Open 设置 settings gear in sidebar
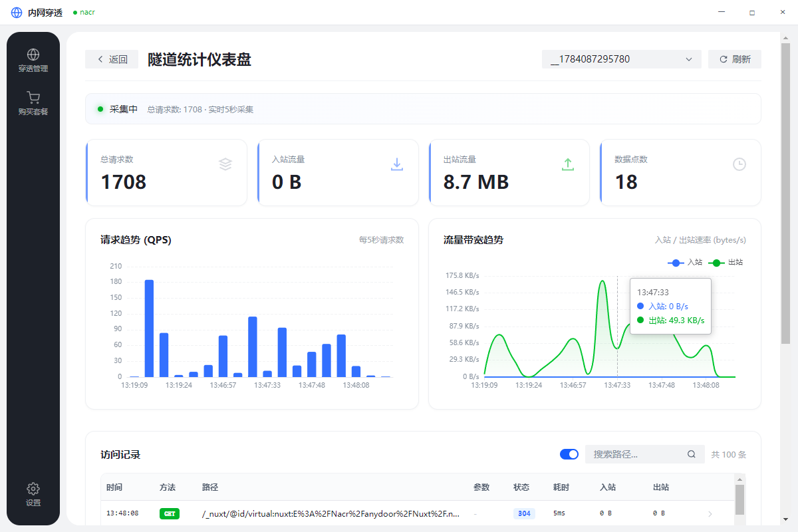Image resolution: width=798 pixels, height=532 pixels. 33,495
